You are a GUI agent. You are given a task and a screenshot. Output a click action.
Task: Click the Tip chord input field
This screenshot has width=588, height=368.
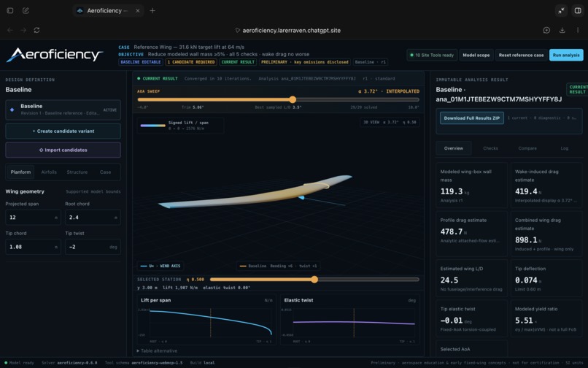tap(33, 247)
